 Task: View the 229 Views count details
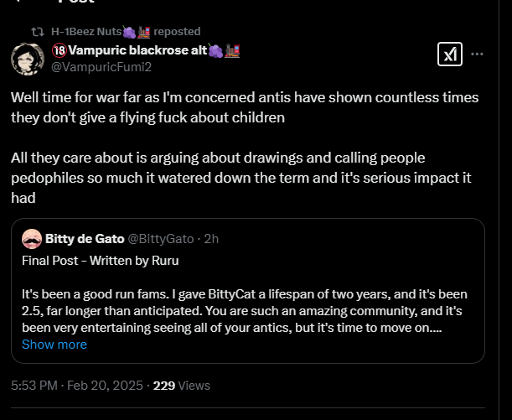click(182, 386)
